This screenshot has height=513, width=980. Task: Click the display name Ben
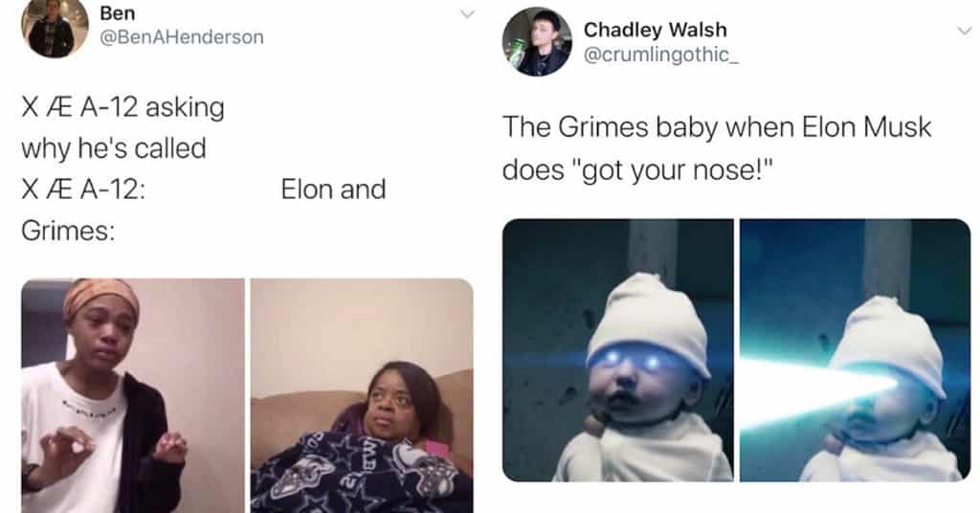click(x=117, y=13)
